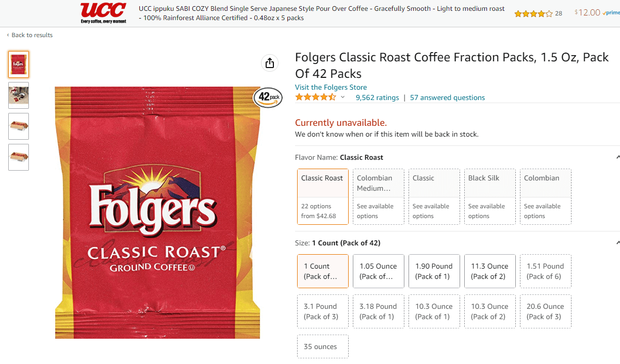Show the second product thumbnail image
620x364 pixels.
[19, 95]
